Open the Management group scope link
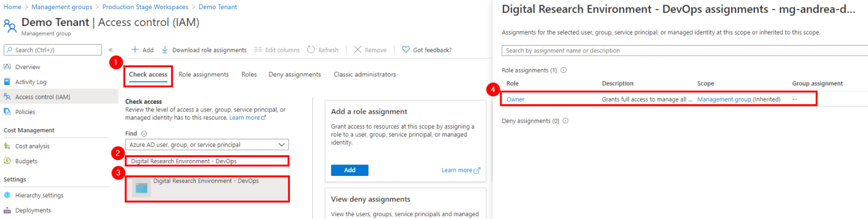The height and width of the screenshot is (219, 868). (x=724, y=99)
